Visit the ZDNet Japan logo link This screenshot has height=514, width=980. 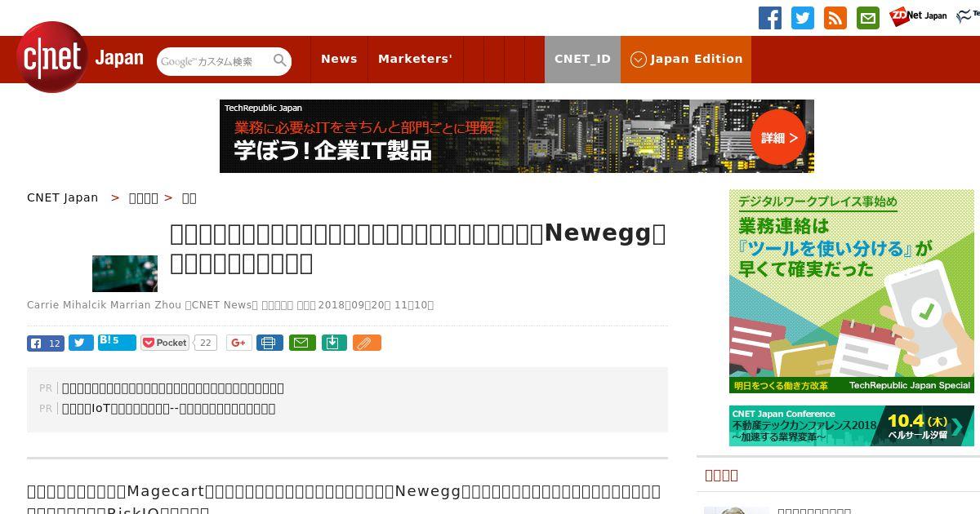[x=918, y=16]
